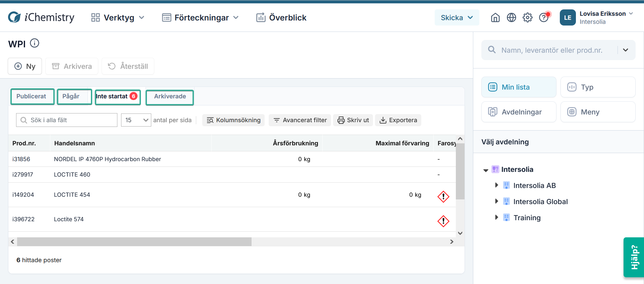Expand the Training node
Viewport: 644px width, 284px height.
coord(497,217)
